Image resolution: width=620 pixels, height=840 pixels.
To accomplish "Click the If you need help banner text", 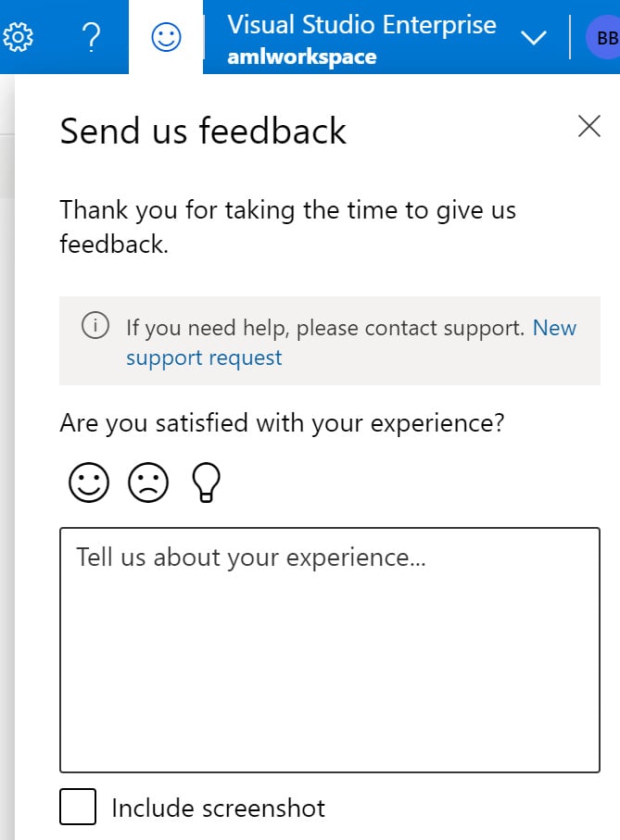I will pos(325,327).
